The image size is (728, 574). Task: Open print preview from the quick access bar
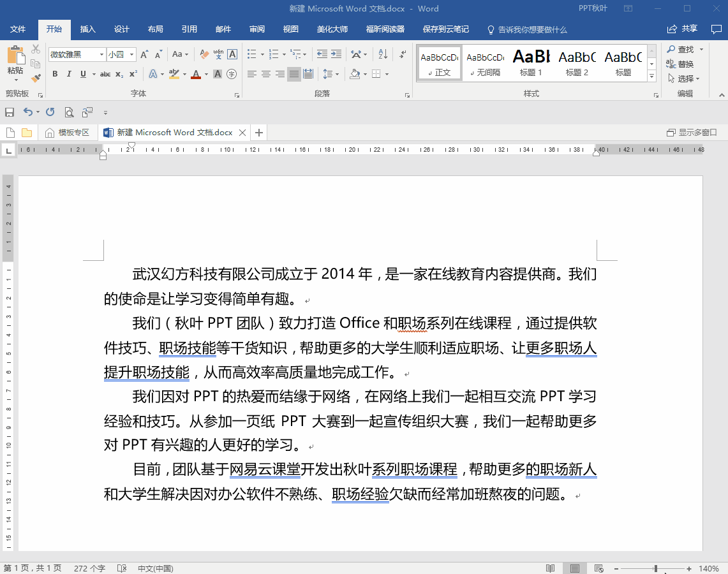coord(69,112)
